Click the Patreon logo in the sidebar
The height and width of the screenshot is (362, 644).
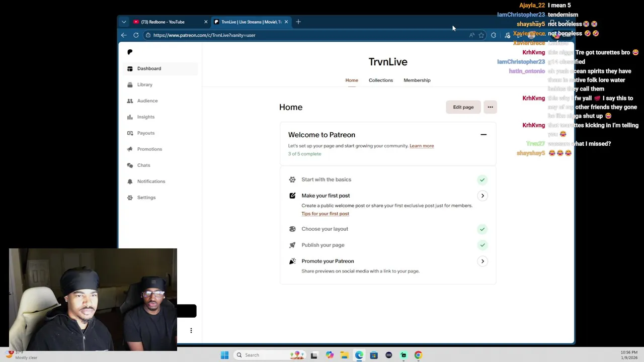[130, 52]
